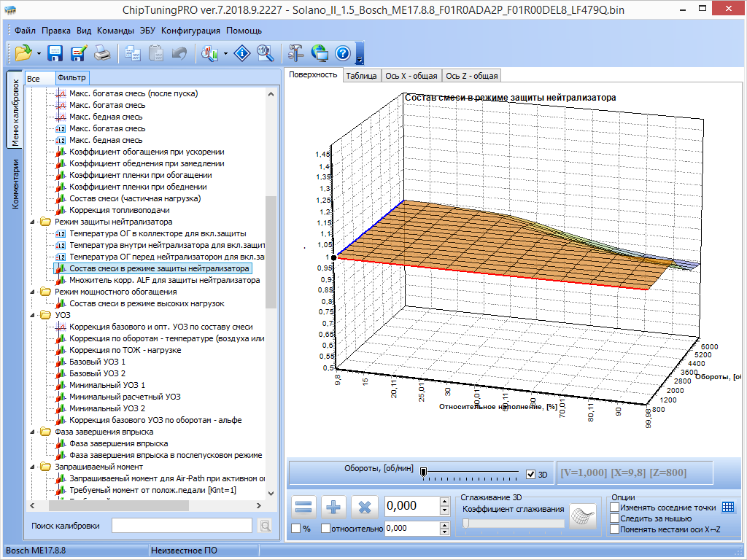This screenshot has height=560, width=747.
Task: Click the save floppy disk icon
Action: 55,53
